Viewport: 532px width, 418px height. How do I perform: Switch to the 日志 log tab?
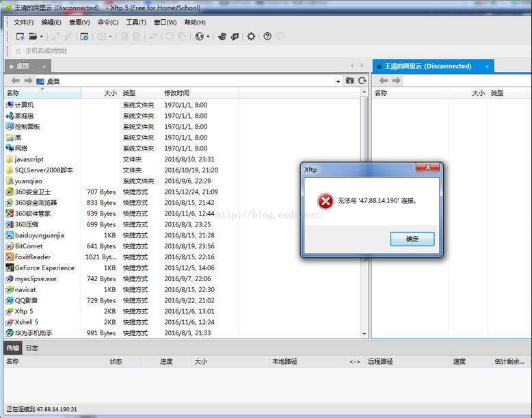coord(32,348)
